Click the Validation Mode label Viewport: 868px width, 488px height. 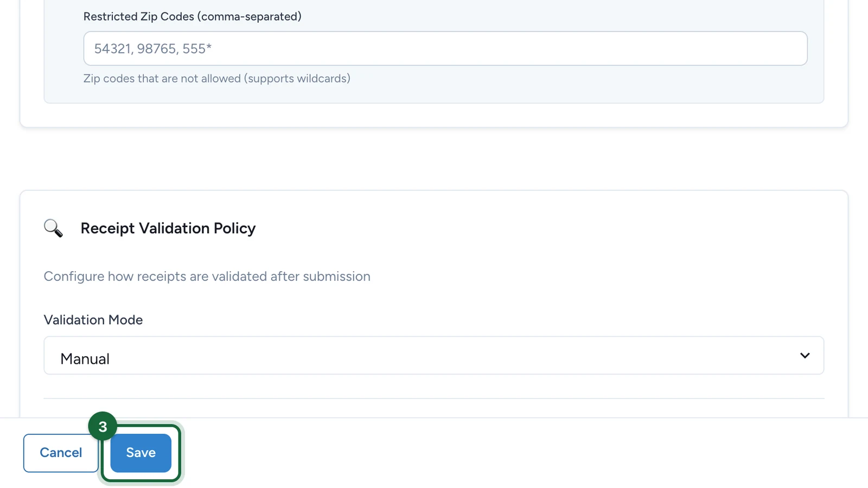[x=93, y=320]
